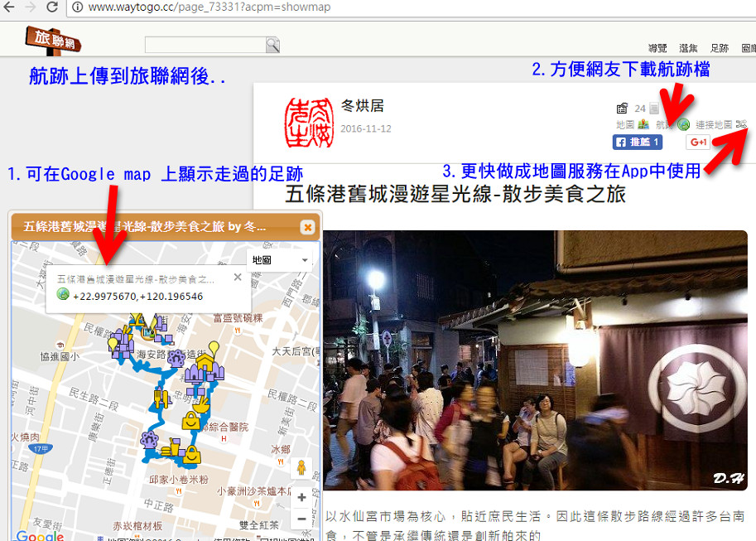Image resolution: width=756 pixels, height=541 pixels.
Task: Click the G+1 button
Action: click(x=698, y=142)
